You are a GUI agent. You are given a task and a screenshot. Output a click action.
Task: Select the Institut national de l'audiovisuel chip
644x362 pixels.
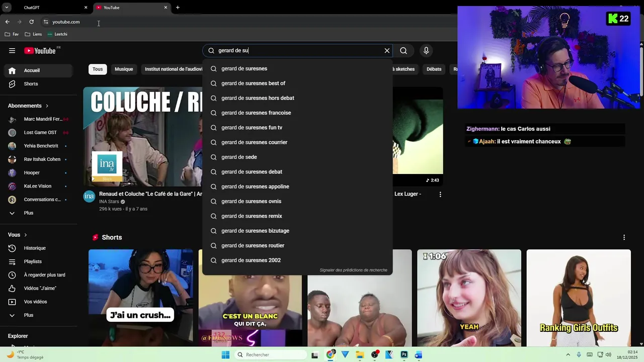click(173, 69)
